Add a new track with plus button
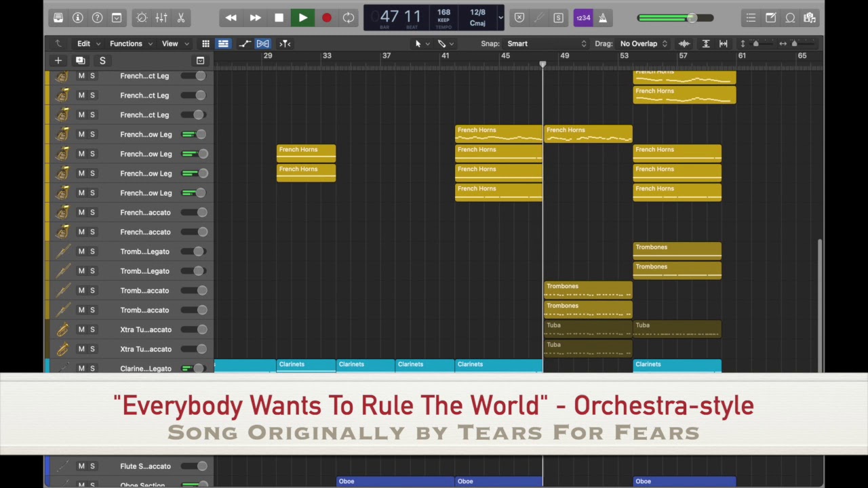Screen dimensions: 868x488 58,60
